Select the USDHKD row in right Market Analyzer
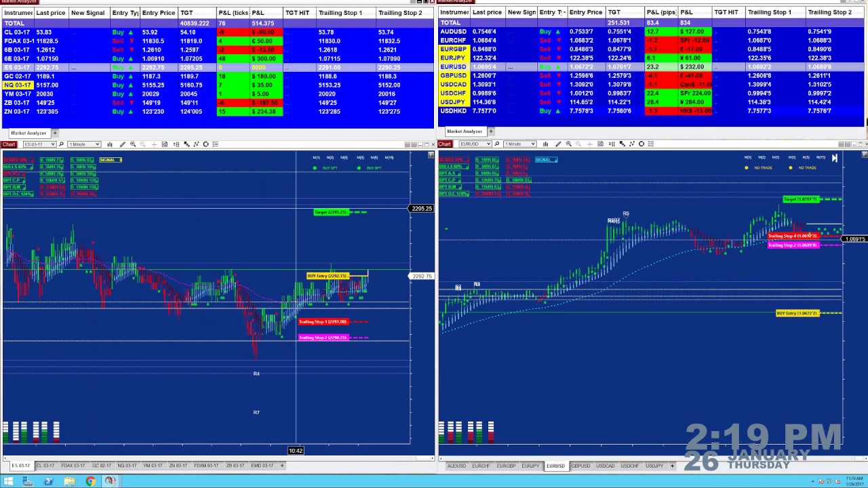The image size is (868, 488). 652,110
